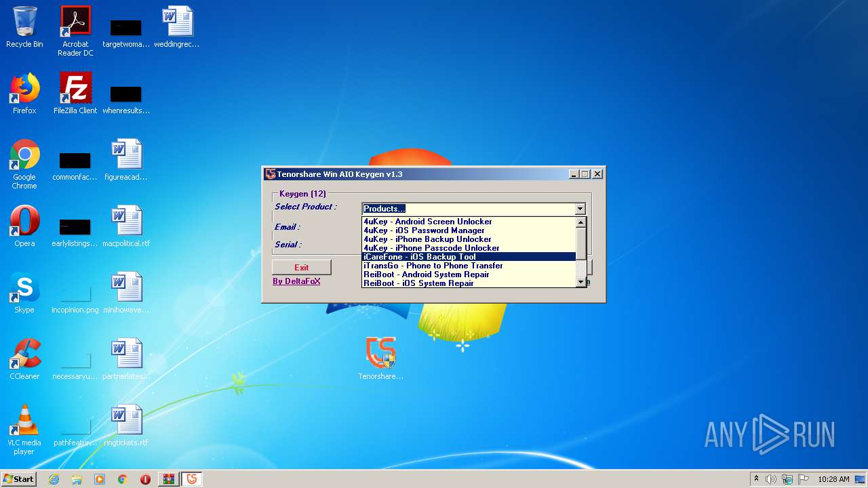Open the Opera desktop shortcut
Screen dimensions: 868x488
[24, 226]
